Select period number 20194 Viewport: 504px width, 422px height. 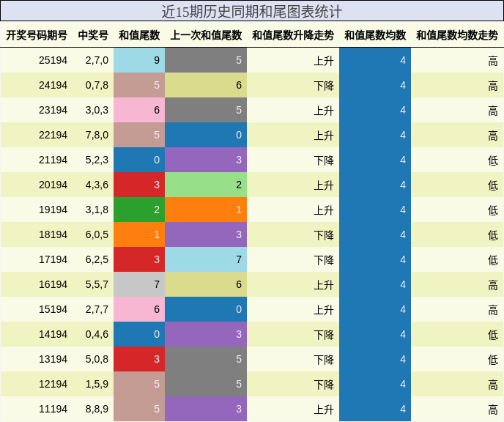(53, 185)
